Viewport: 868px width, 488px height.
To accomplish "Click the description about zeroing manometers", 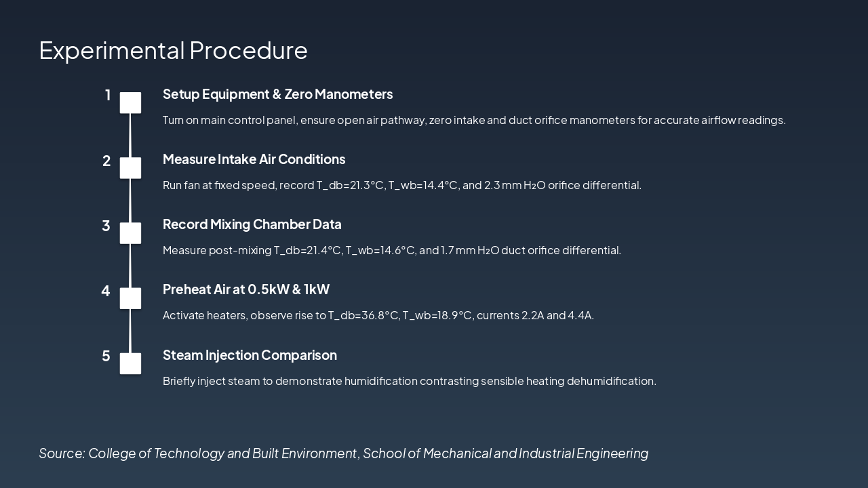I will tap(474, 120).
